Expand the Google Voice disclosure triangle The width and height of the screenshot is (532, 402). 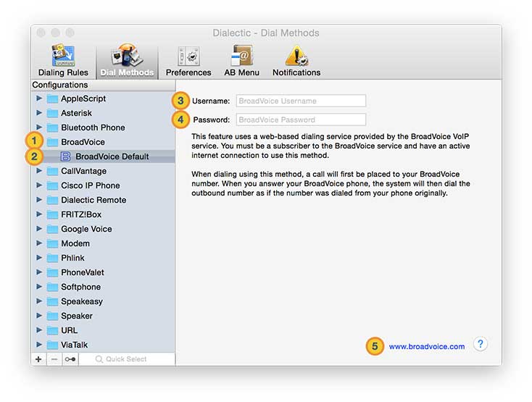pyautogui.click(x=39, y=229)
